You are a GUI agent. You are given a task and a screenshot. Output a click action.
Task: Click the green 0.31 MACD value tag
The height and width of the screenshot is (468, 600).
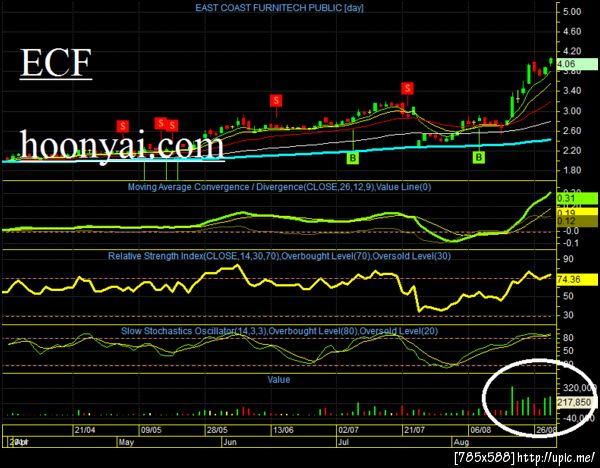tap(577, 198)
